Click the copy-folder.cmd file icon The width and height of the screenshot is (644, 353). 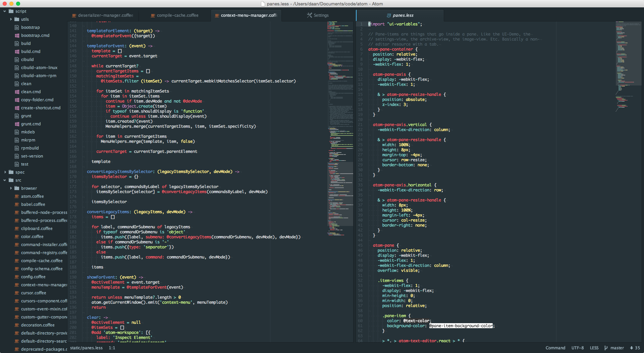(17, 100)
